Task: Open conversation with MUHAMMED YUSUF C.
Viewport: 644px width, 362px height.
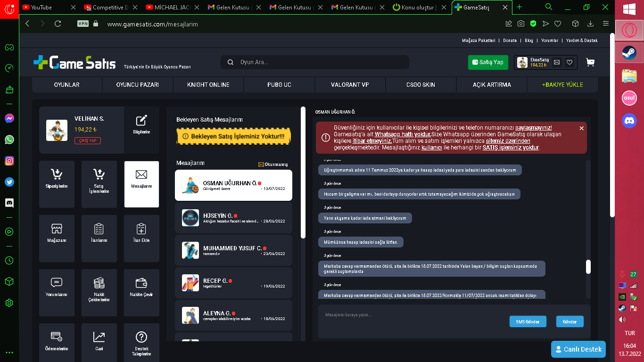Action: [x=233, y=250]
